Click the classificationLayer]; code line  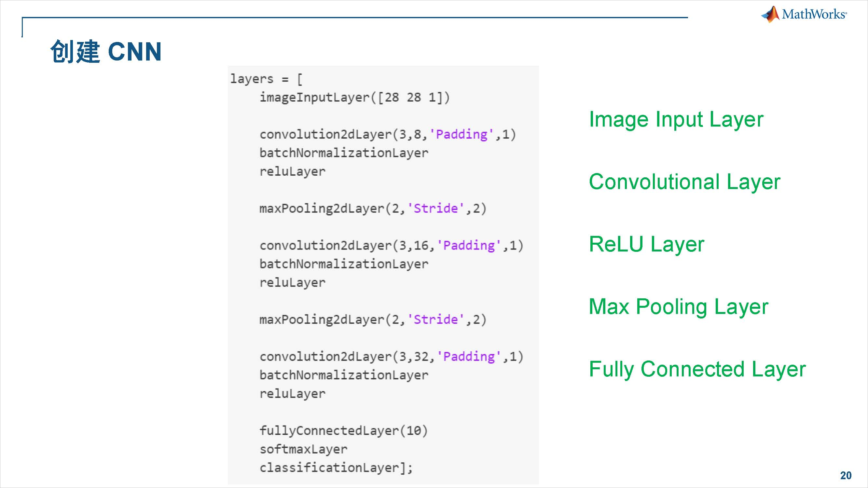336,468
